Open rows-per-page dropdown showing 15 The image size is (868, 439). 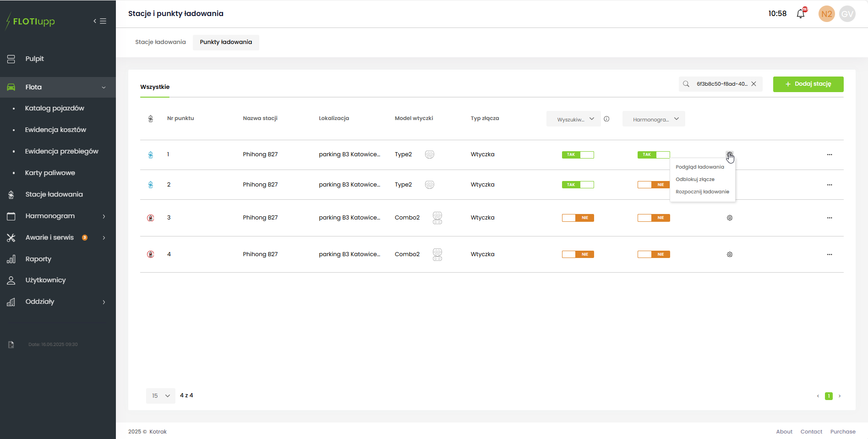point(160,396)
